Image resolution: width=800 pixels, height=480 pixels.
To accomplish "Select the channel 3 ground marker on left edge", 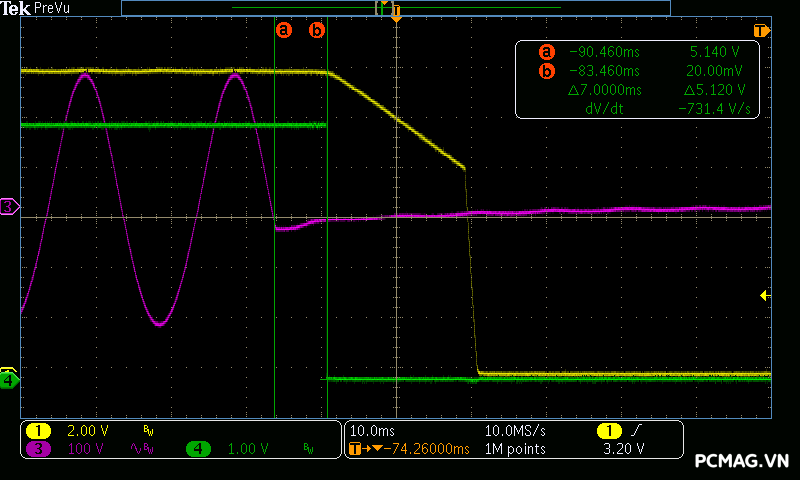I will pyautogui.click(x=9, y=206).
